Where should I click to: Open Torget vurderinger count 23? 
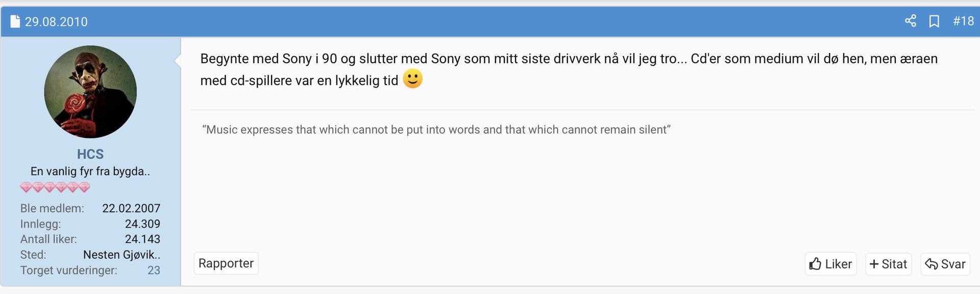pyautogui.click(x=154, y=270)
